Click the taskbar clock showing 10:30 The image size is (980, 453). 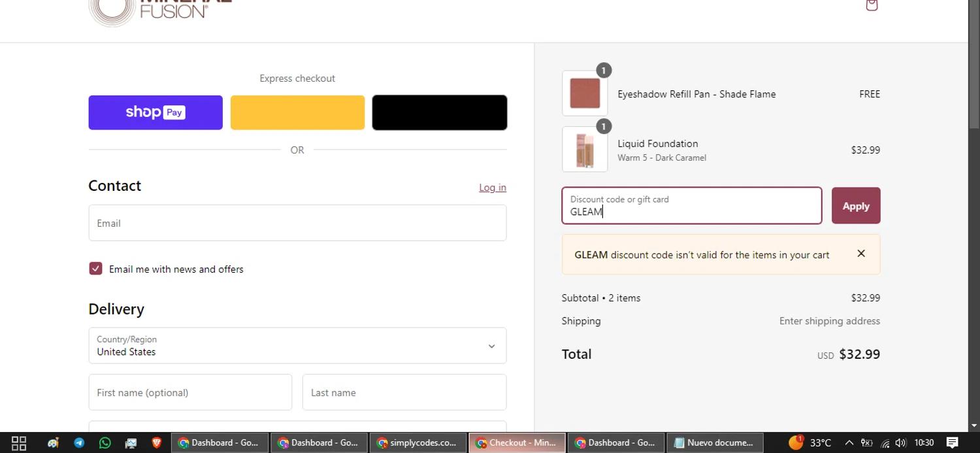coord(924,443)
